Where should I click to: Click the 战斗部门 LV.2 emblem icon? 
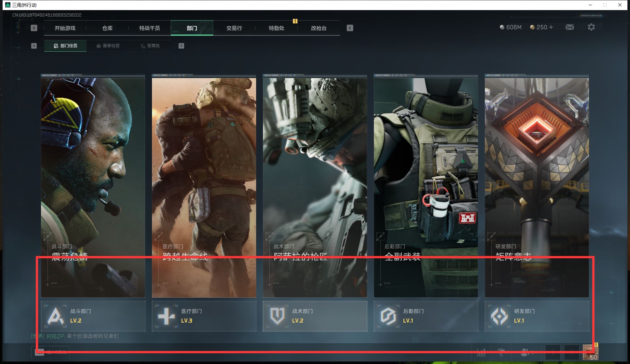point(55,316)
